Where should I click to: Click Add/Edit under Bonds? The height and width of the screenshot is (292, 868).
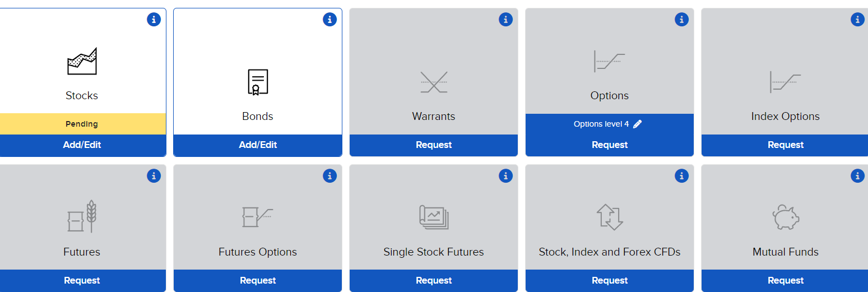coord(258,145)
